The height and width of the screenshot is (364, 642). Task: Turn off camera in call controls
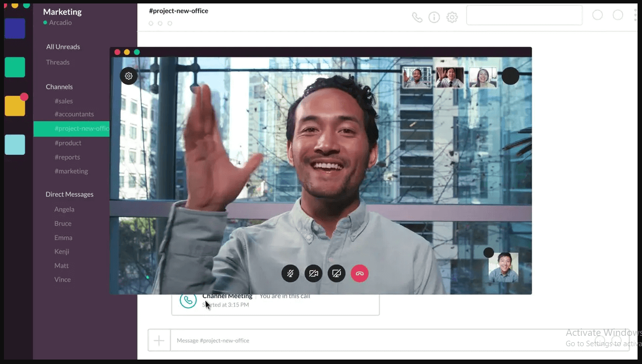313,273
